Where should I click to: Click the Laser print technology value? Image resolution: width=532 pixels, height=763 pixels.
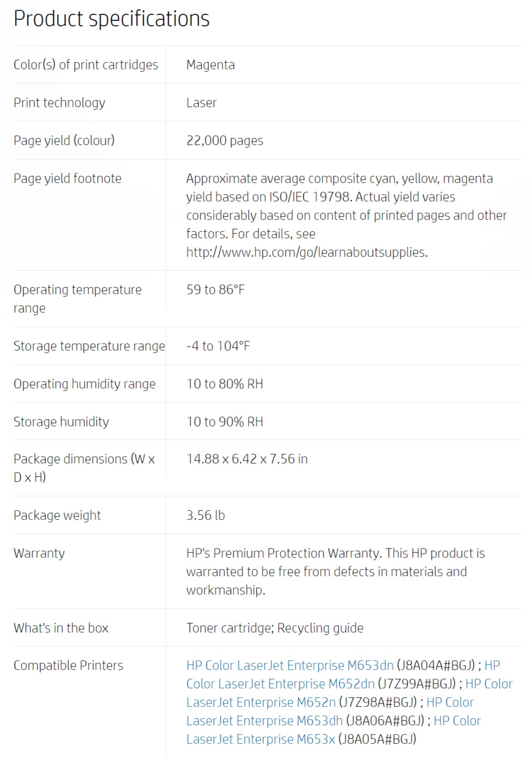coord(201,103)
